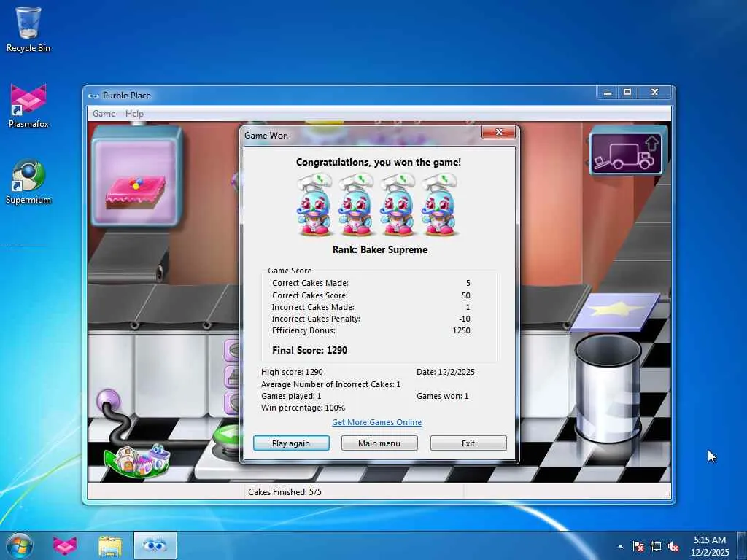Click the delivery truck ship button
747x560 pixels.
coord(625,153)
